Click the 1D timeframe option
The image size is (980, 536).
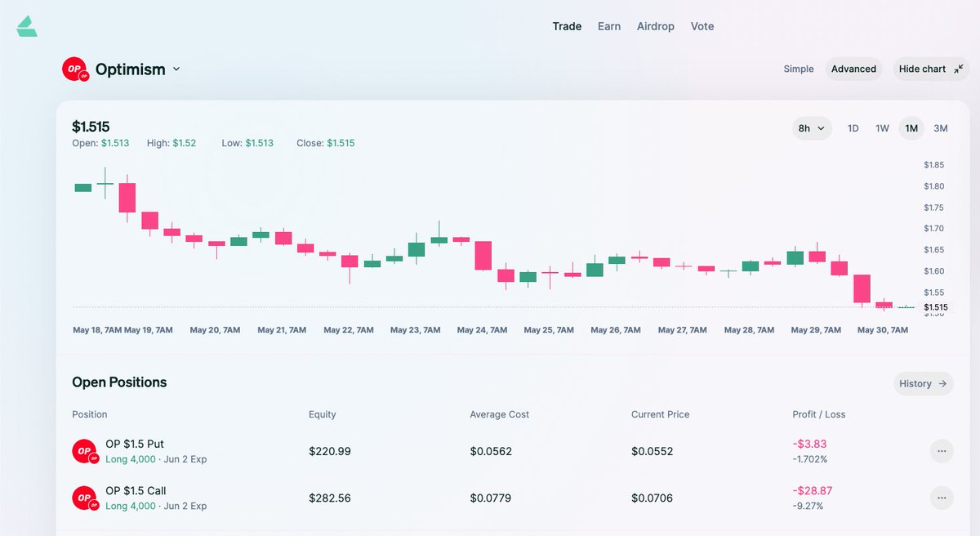pyautogui.click(x=853, y=128)
